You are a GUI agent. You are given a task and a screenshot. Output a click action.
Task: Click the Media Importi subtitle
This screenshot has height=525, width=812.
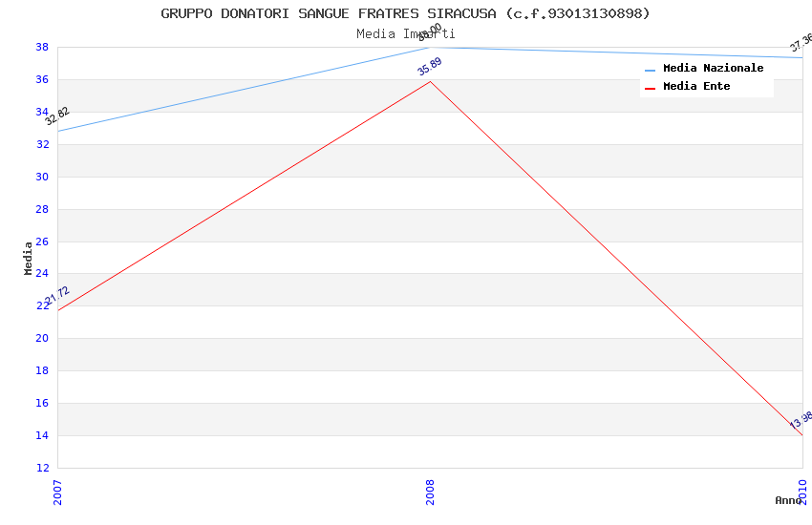tap(405, 34)
